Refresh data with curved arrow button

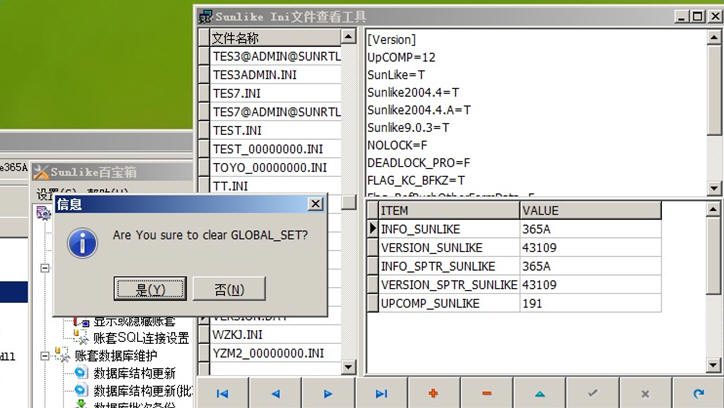(699, 393)
